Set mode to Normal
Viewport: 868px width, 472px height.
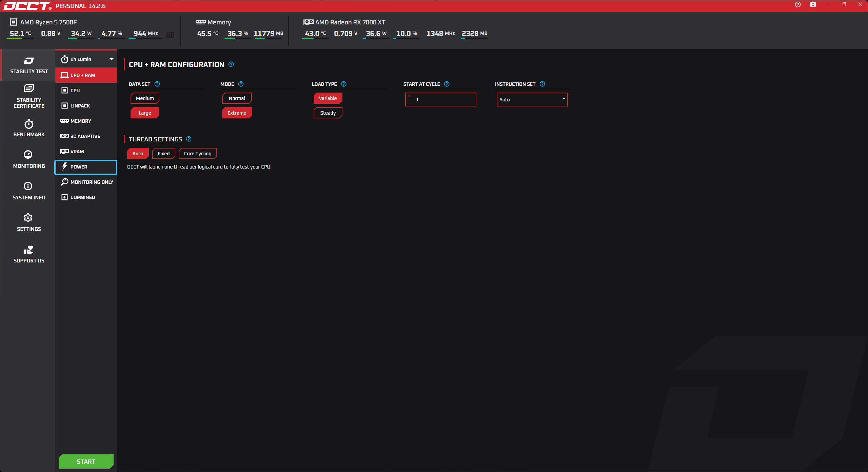(x=237, y=98)
